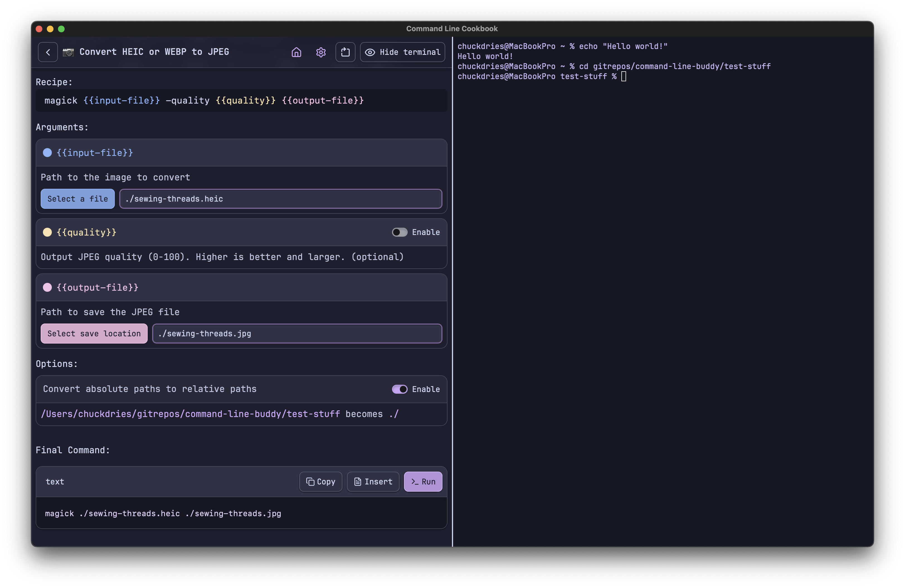Click the Select a file button
The image size is (905, 588).
[77, 199]
